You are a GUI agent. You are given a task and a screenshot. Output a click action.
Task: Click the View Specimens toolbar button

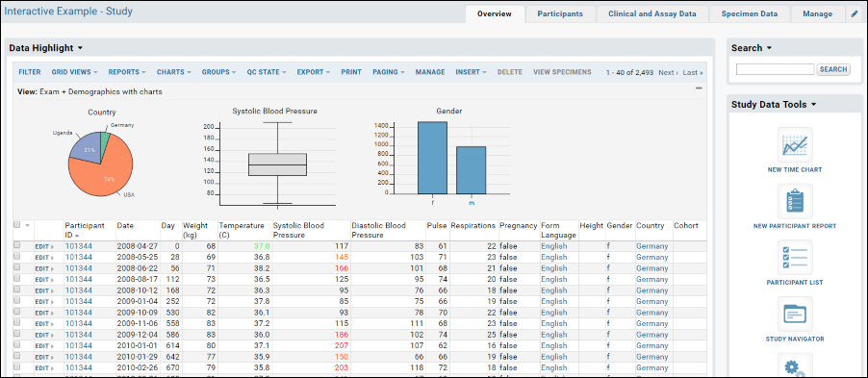point(562,72)
